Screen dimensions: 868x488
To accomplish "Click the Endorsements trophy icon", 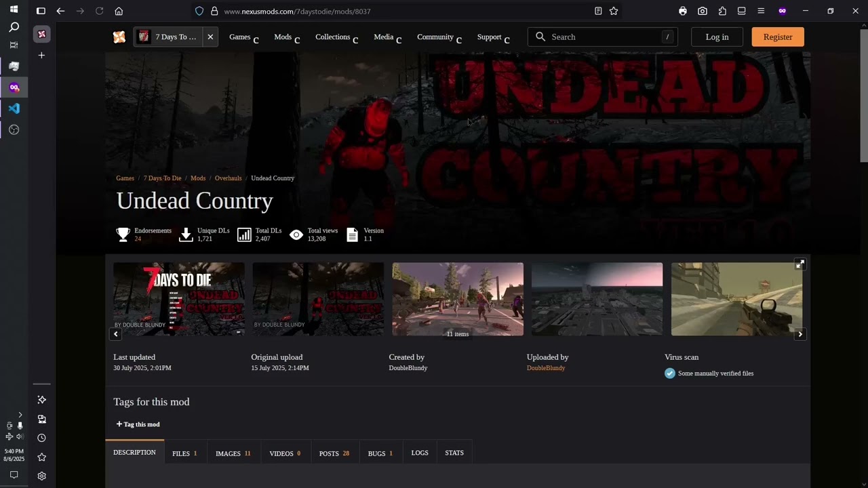I will [x=123, y=235].
